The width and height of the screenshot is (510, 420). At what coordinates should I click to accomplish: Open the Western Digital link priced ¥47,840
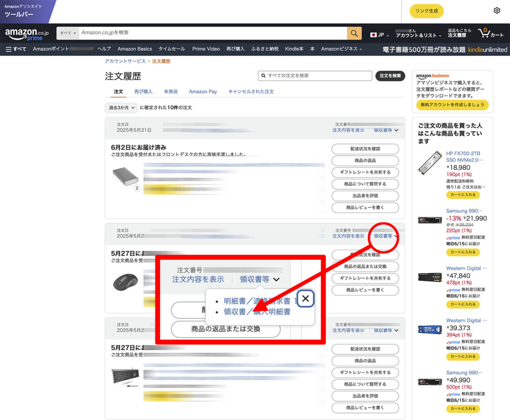(466, 269)
